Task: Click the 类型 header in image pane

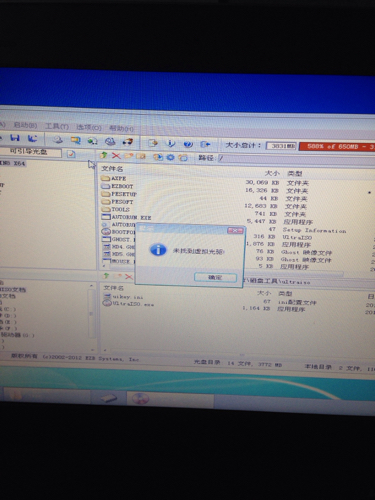Action: 294,174
